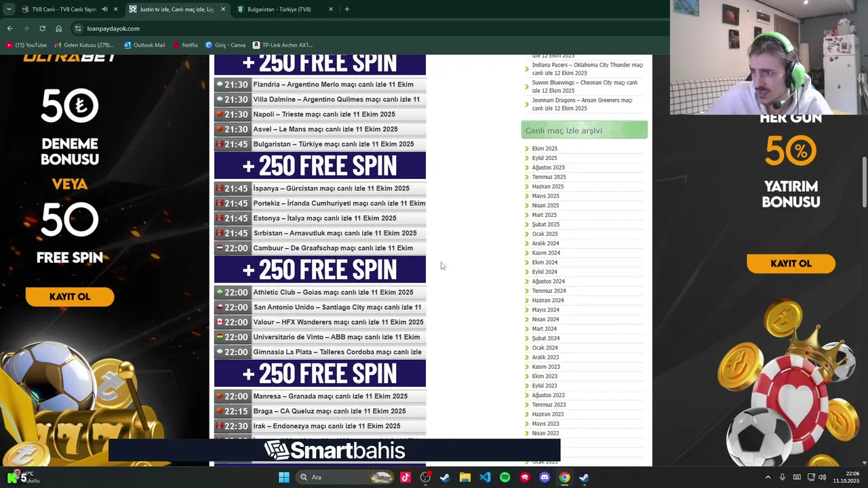Select the Justin tv izle tab

pos(176,9)
